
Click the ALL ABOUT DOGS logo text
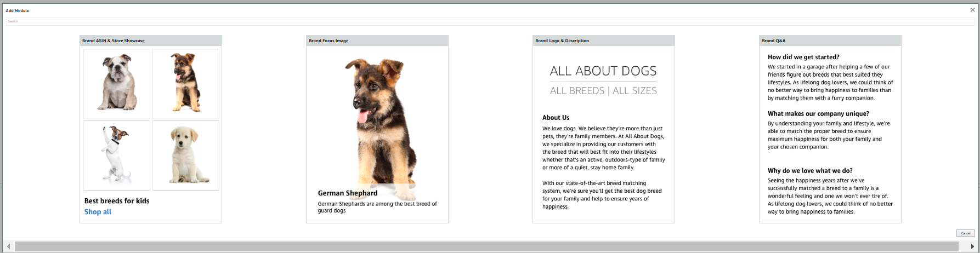(603, 71)
